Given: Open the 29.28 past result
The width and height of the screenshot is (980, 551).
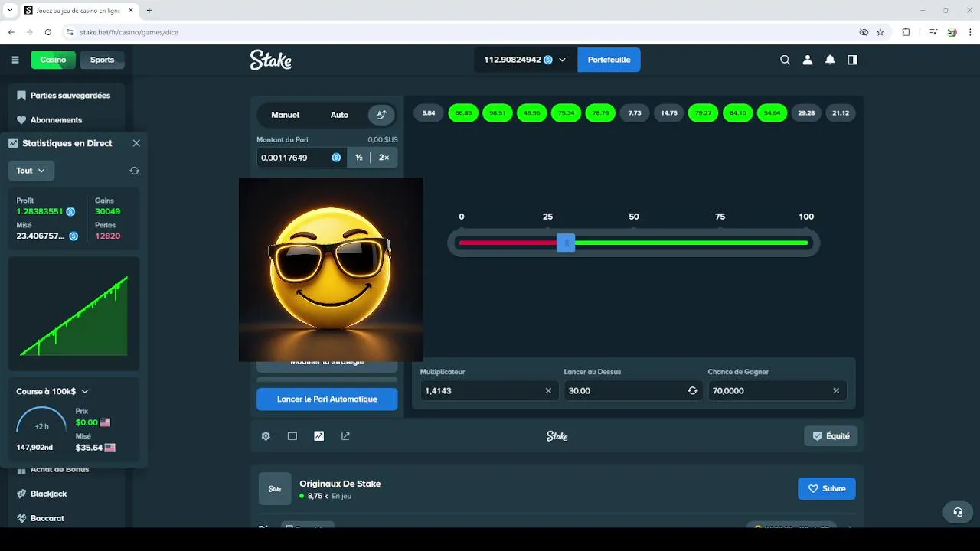Looking at the screenshot, I should pyautogui.click(x=806, y=113).
